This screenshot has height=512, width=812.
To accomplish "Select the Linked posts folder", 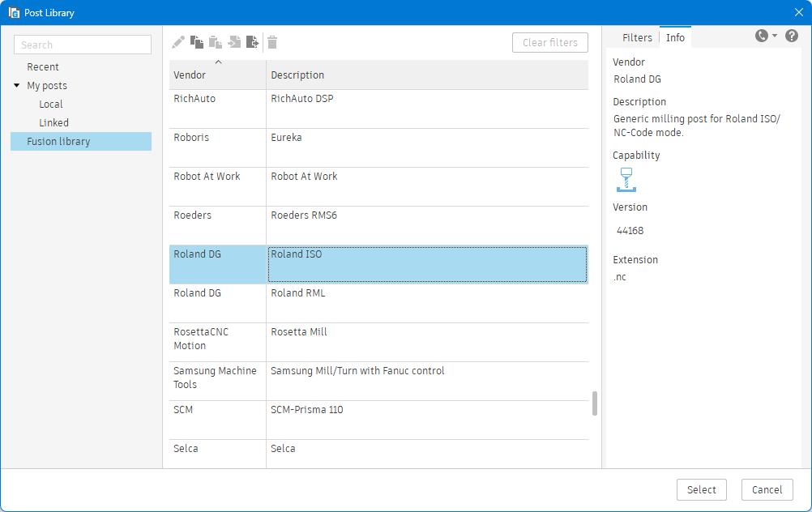I will 53,122.
